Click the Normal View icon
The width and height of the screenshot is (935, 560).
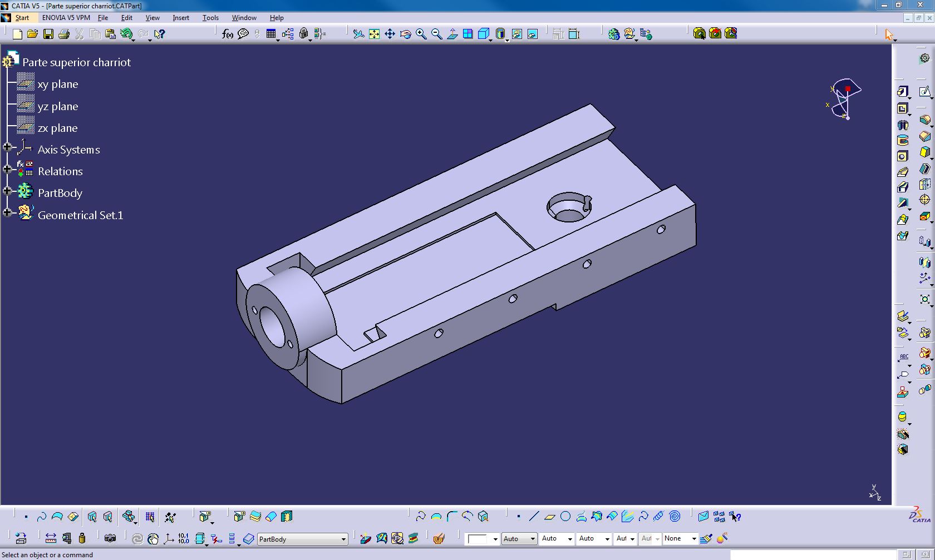click(x=452, y=34)
